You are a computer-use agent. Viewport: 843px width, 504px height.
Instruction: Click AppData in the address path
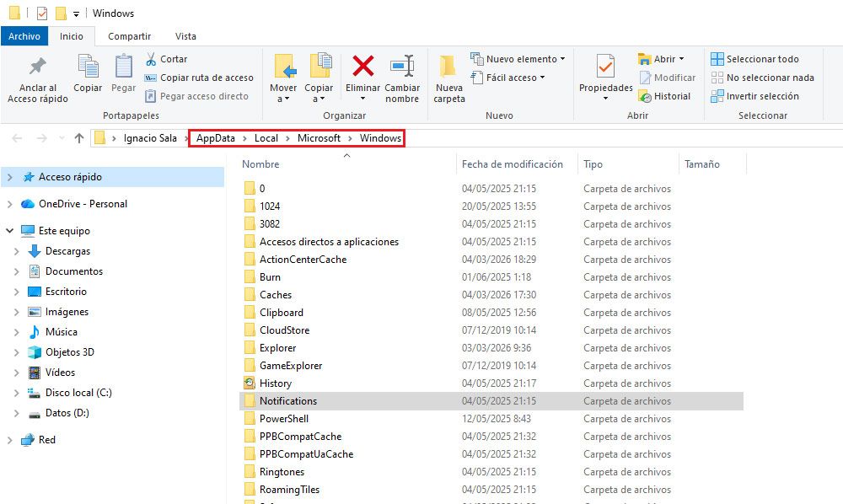coord(216,138)
